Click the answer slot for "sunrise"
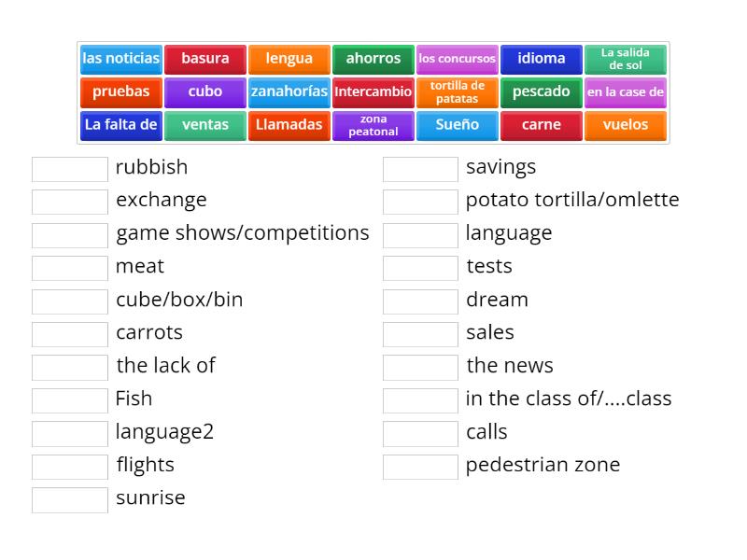This screenshot has height=560, width=747. [69, 498]
